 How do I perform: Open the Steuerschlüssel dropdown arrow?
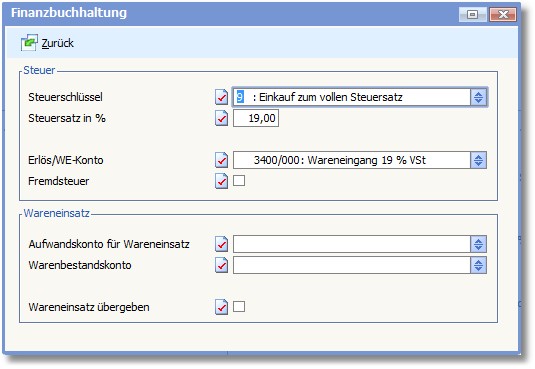(478, 97)
